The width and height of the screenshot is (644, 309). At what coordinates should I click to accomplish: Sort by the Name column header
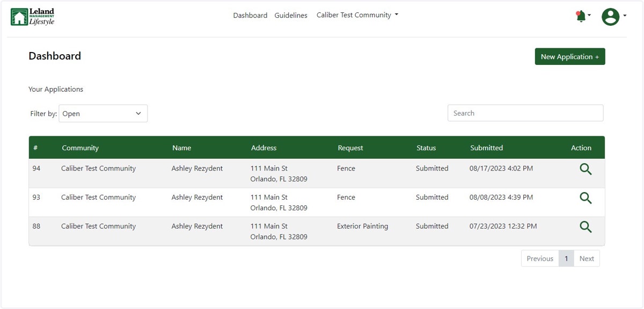click(181, 148)
